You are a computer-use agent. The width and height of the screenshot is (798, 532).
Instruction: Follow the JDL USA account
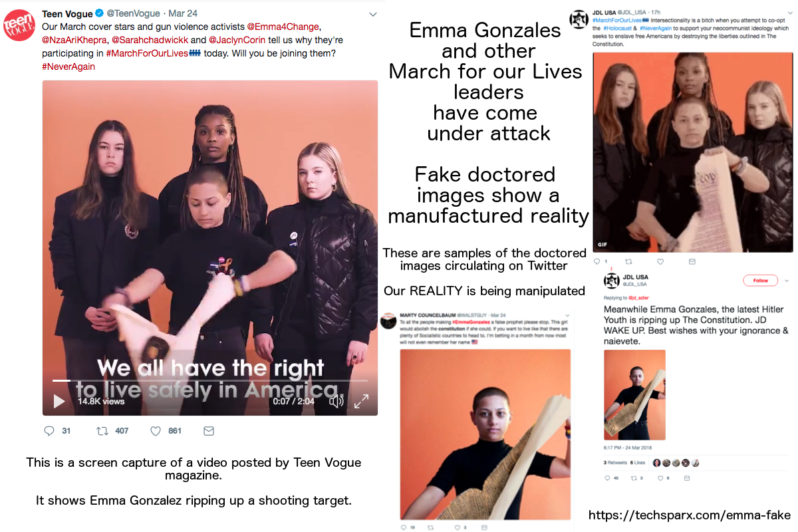pos(760,281)
